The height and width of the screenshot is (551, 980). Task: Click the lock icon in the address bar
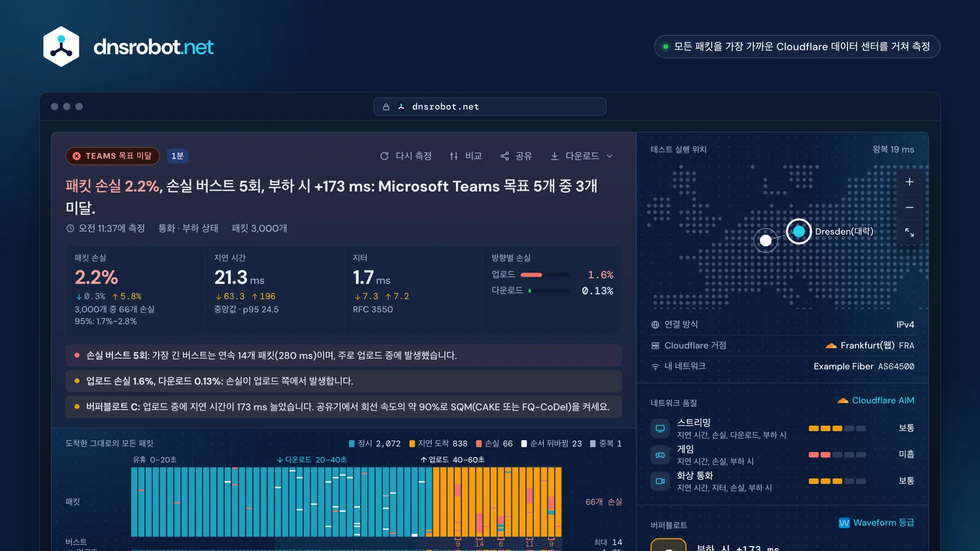click(386, 107)
